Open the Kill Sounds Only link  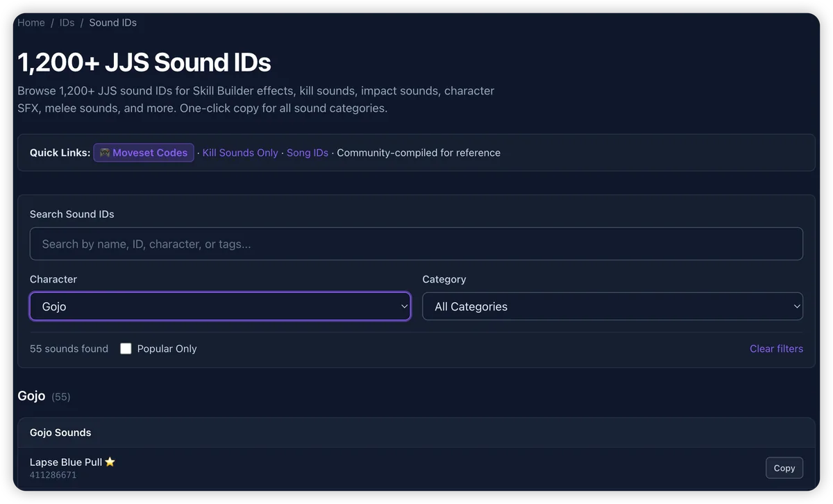240,153
